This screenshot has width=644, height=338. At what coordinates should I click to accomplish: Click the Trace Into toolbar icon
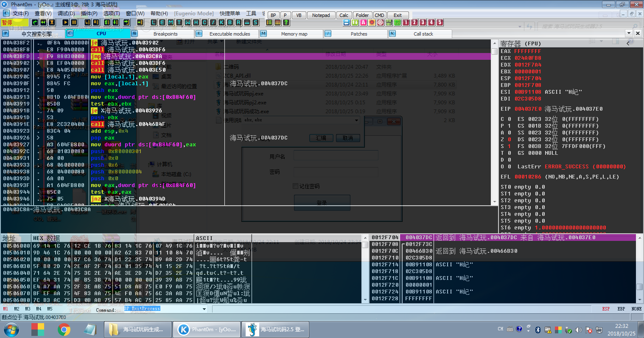coord(106,22)
